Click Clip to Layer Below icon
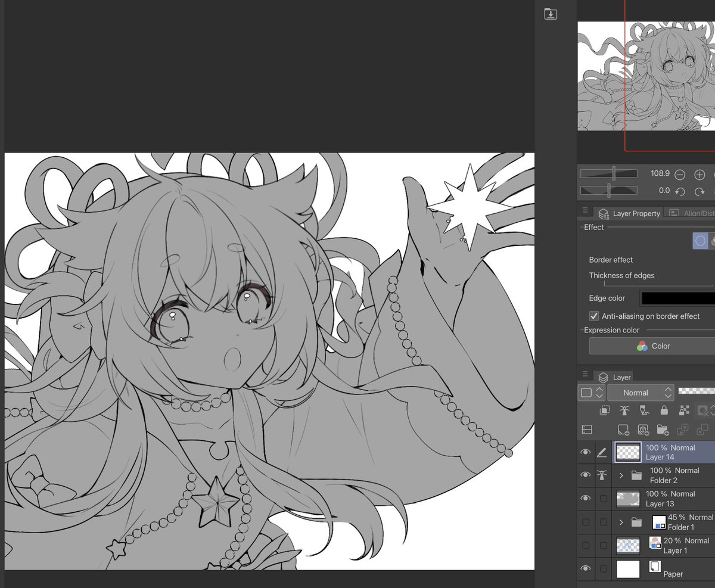The width and height of the screenshot is (715, 588). 605,410
